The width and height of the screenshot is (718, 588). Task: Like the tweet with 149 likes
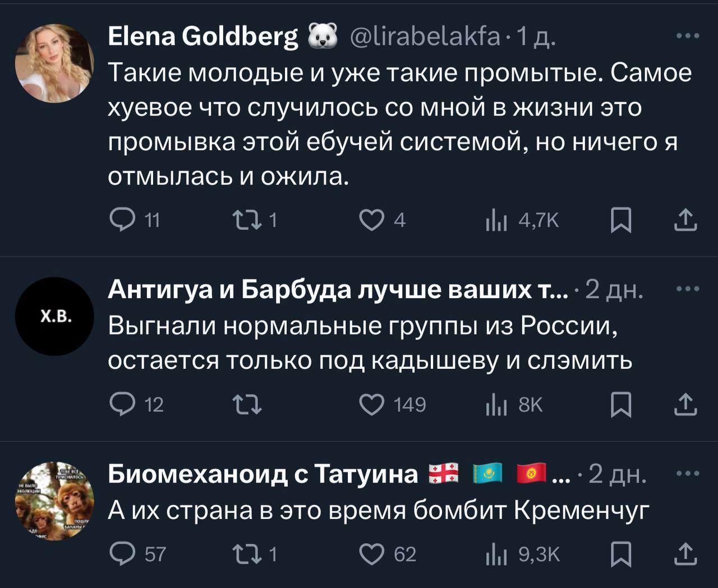tap(371, 404)
